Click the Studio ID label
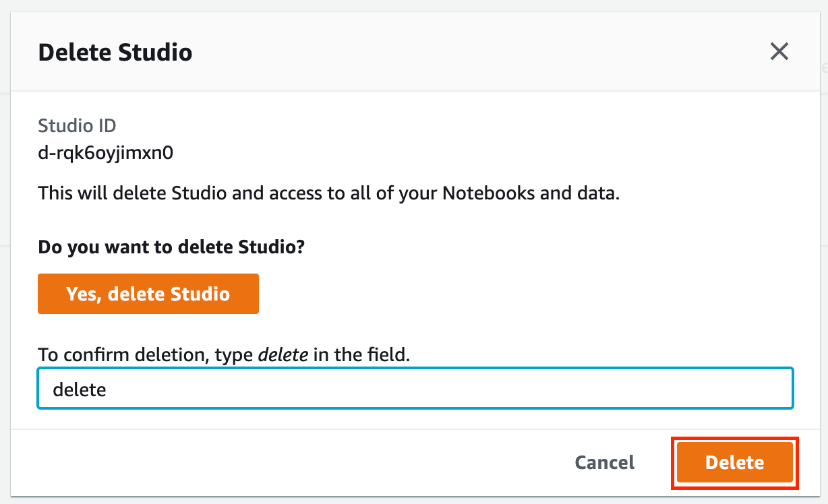Viewport: 828px width, 504px height. pos(77,125)
